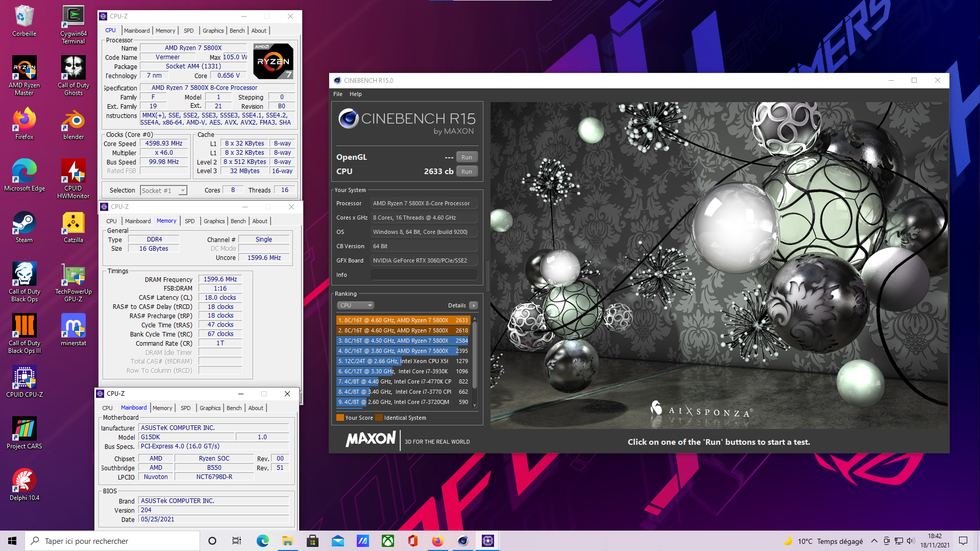Open Graphics tab in top CPU-Z window
The image size is (980, 551).
pyautogui.click(x=213, y=31)
